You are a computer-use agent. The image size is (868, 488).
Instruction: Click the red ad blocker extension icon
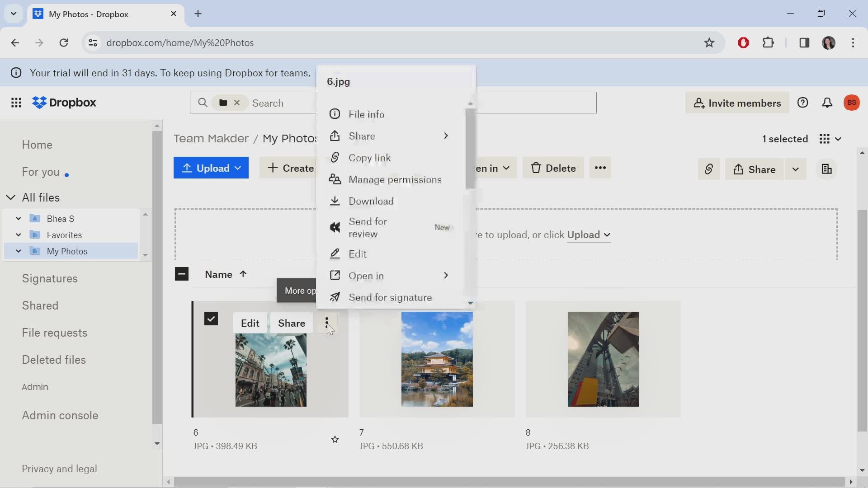click(x=743, y=43)
